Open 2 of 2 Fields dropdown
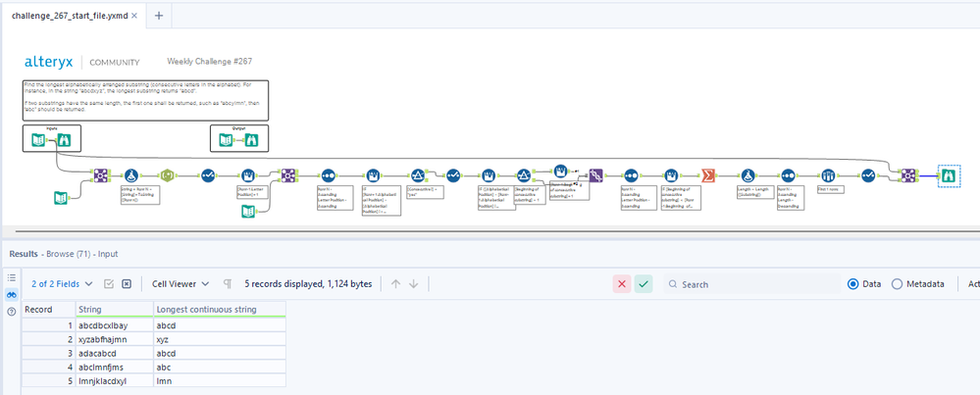Image resolution: width=980 pixels, height=395 pixels. [62, 284]
